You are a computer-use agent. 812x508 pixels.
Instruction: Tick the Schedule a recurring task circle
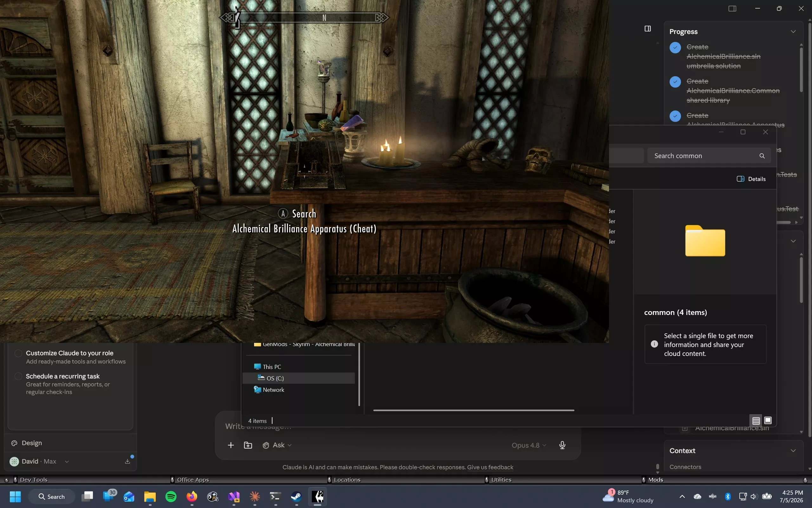pyautogui.click(x=18, y=376)
